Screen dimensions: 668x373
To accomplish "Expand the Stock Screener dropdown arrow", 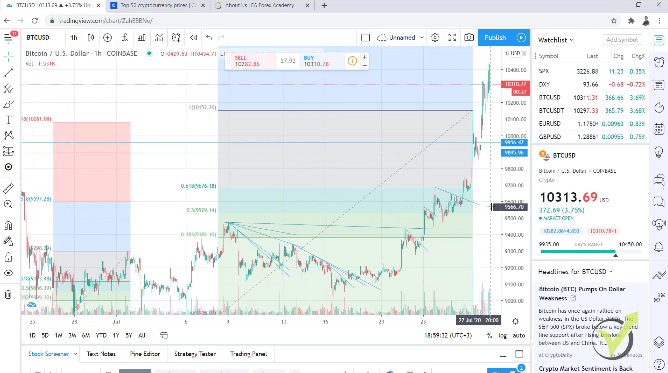I will (x=75, y=354).
